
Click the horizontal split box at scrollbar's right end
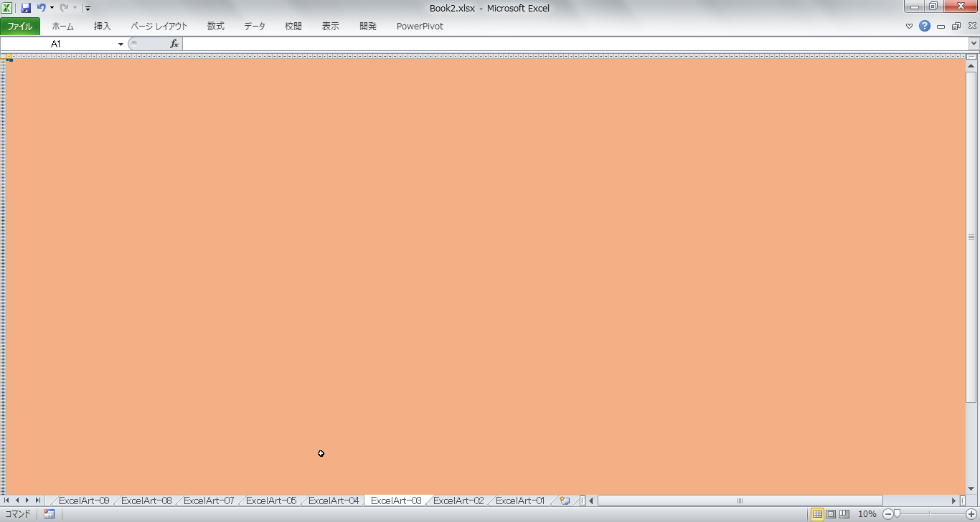tap(963, 500)
